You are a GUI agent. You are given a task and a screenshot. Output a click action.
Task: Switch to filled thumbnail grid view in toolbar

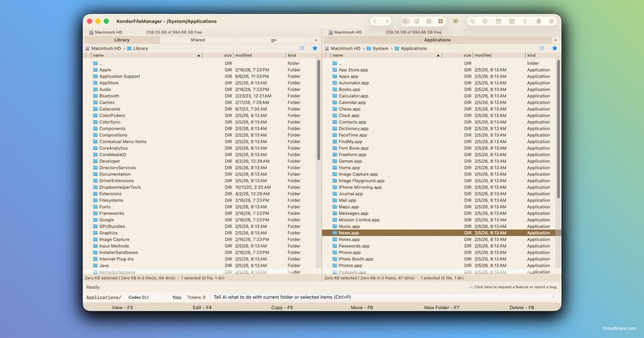tap(441, 21)
